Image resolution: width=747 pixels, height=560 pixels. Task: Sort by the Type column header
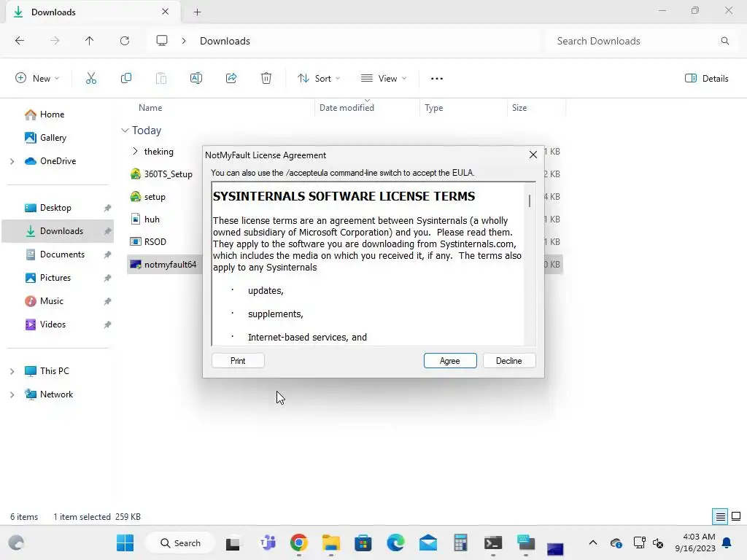(433, 108)
